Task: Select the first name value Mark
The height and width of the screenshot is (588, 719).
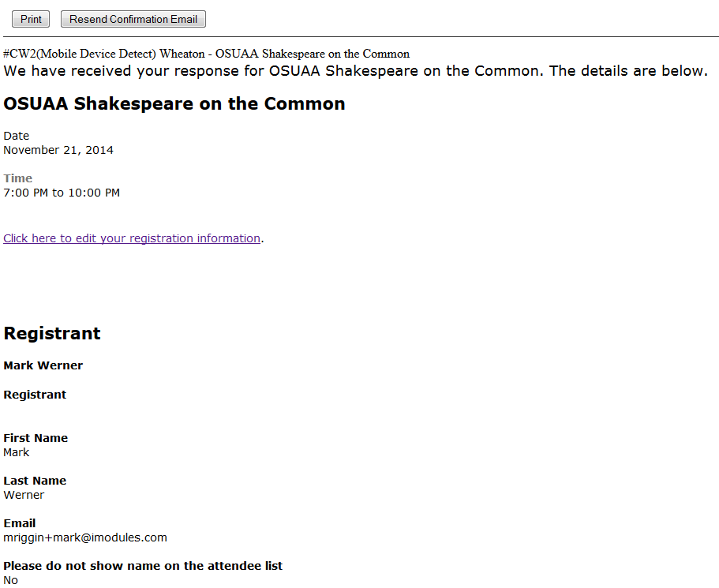Action: tap(17, 452)
